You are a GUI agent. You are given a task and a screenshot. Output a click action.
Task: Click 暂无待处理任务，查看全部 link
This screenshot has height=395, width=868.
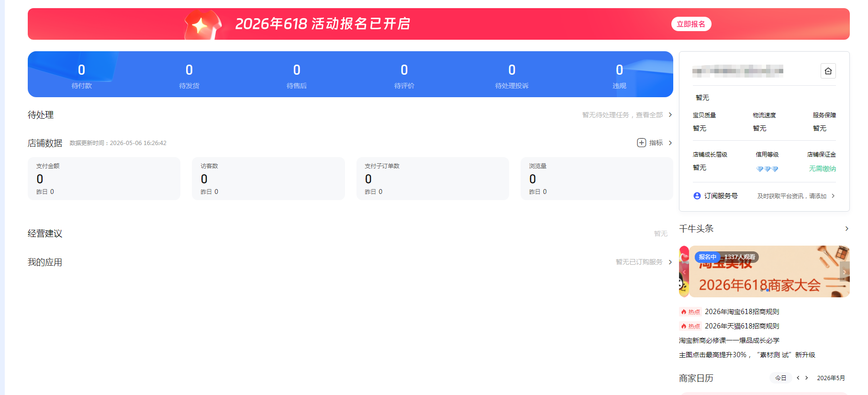click(623, 115)
